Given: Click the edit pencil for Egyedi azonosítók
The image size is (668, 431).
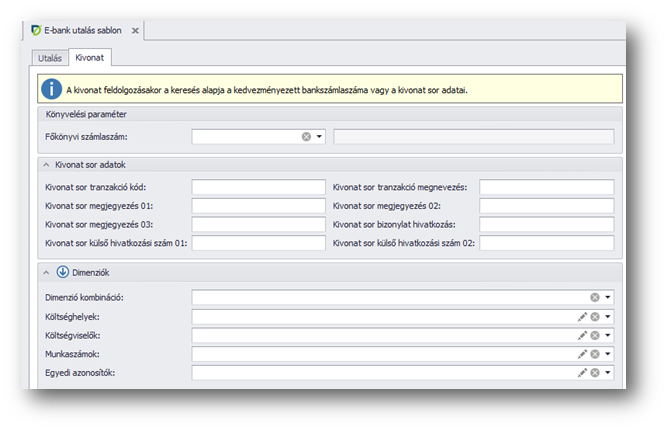Looking at the screenshot, I should tap(581, 373).
